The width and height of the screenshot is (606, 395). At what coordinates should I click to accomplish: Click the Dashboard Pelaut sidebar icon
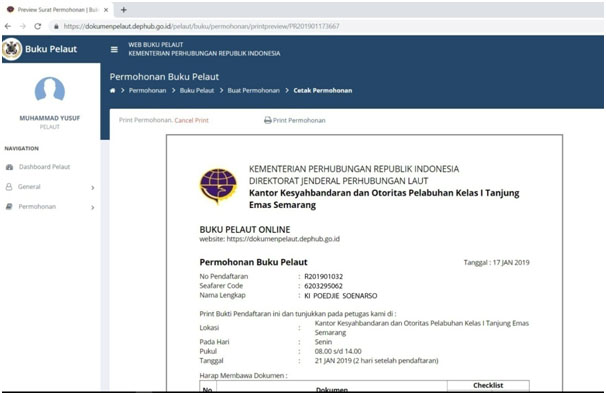click(x=10, y=167)
